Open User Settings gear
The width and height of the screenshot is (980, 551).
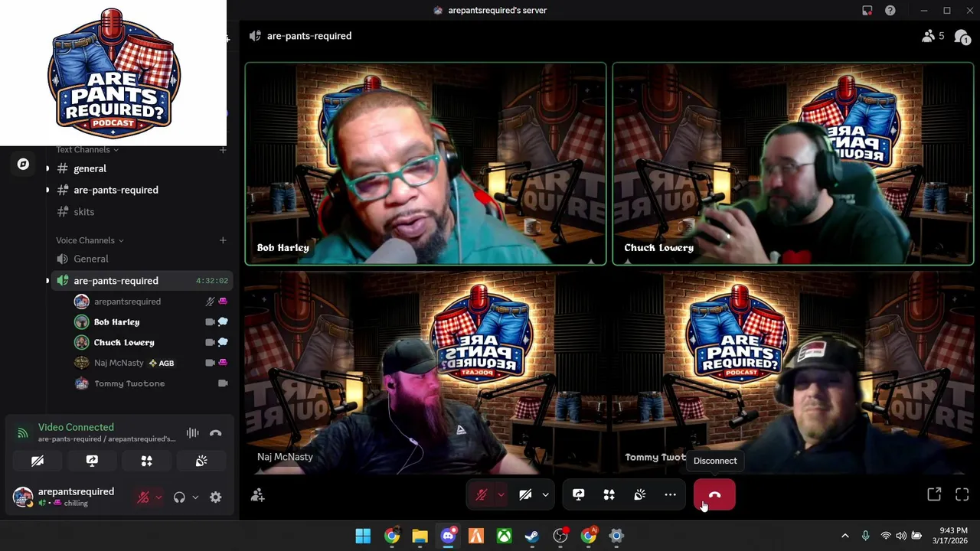[216, 497]
